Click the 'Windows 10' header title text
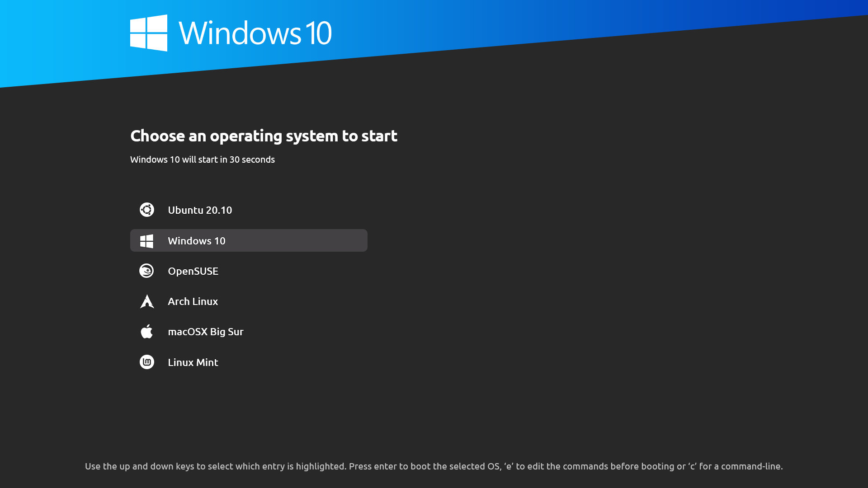 [x=255, y=33]
